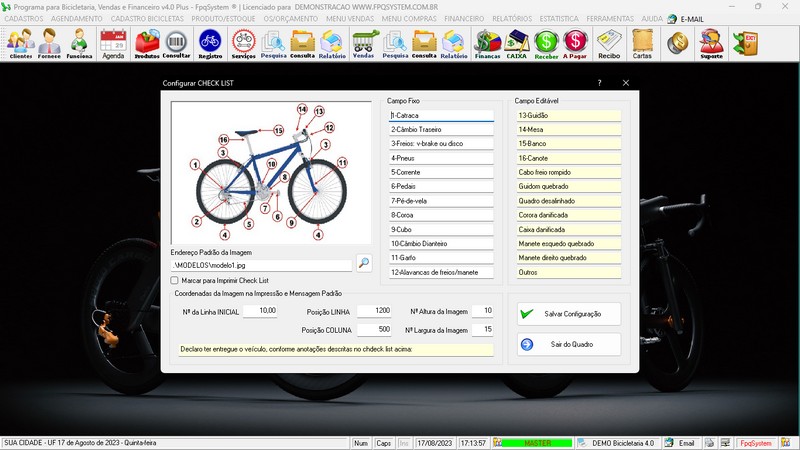Open the Suporte toolbar icon
The width and height of the screenshot is (800, 450).
coord(711,44)
